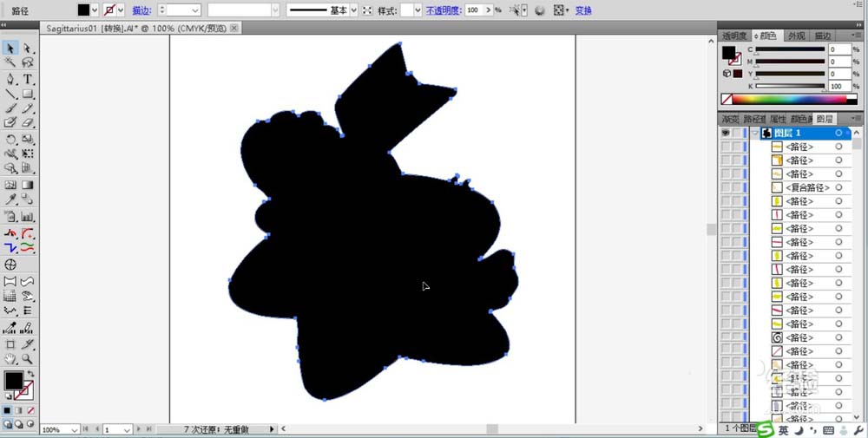Open brush definition 基本 dropdown
This screenshot has width=868, height=438.
[354, 10]
